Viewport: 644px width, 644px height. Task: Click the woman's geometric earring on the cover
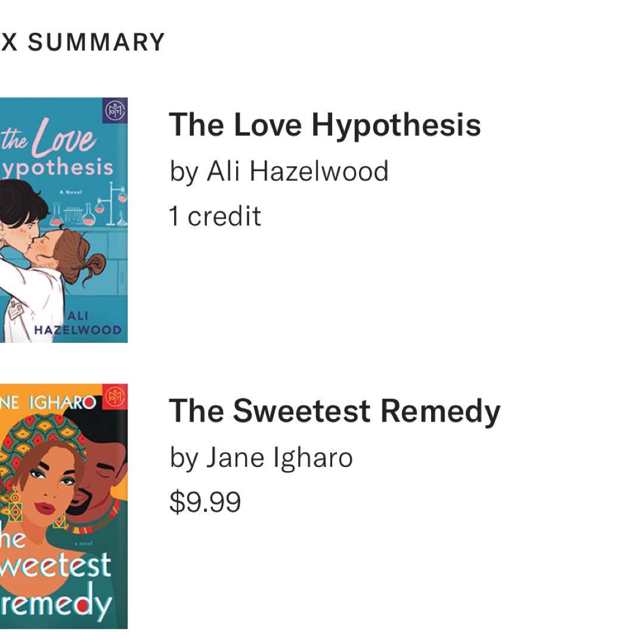(16, 507)
